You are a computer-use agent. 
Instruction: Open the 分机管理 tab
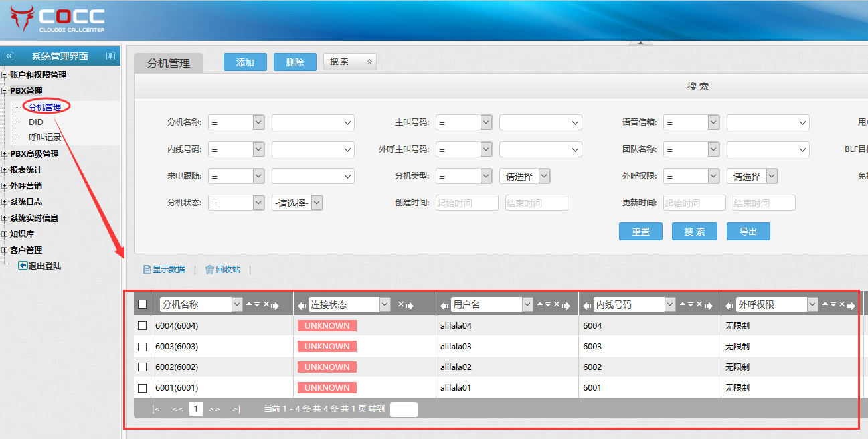[169, 63]
